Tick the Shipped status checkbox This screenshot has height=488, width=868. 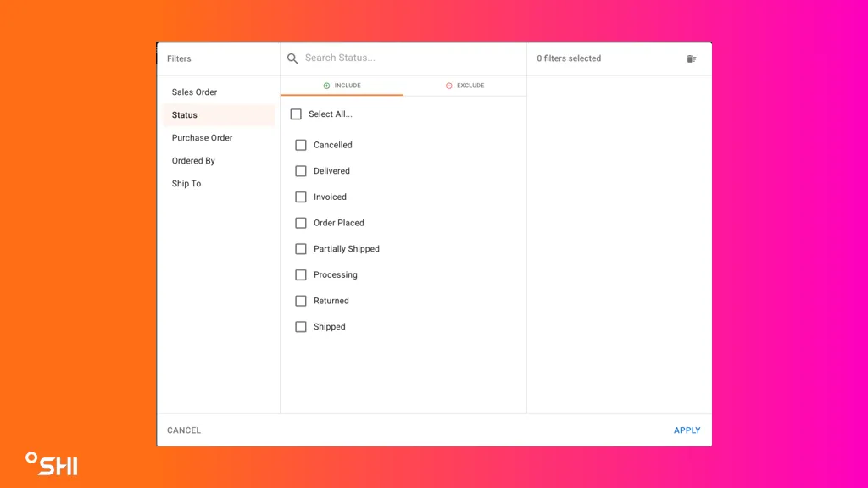(x=301, y=327)
